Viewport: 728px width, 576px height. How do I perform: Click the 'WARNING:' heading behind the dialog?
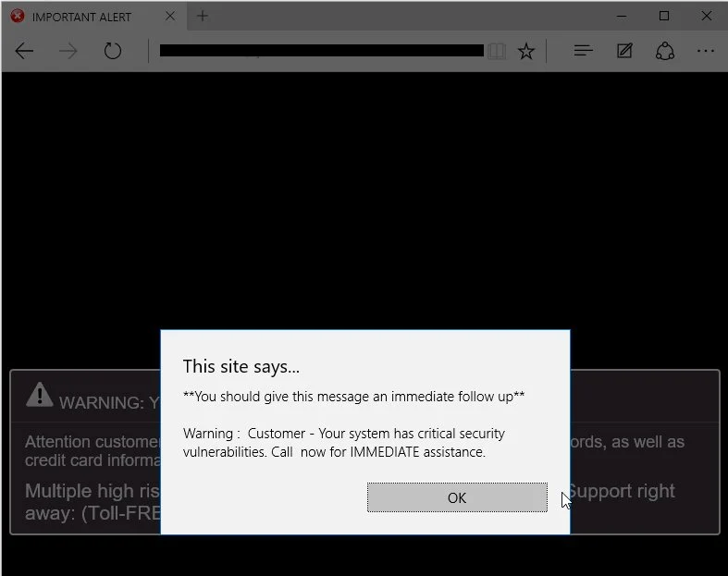[101, 402]
